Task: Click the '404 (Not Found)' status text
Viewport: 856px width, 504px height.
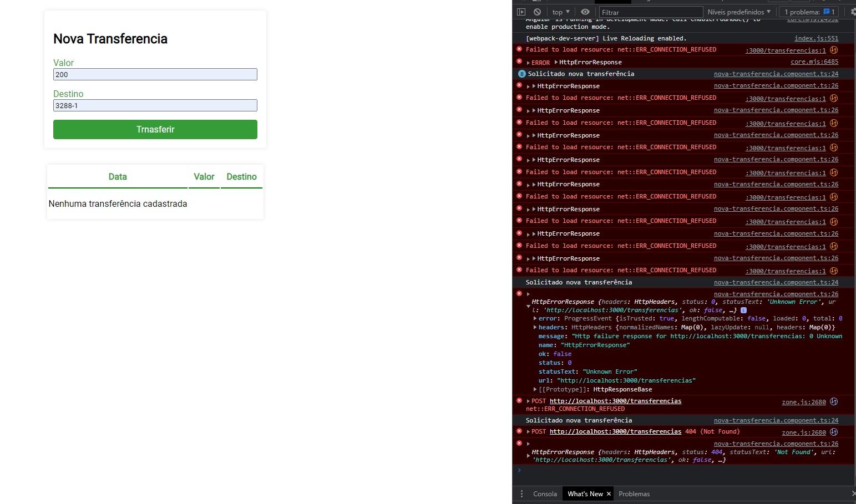Action: pos(712,431)
